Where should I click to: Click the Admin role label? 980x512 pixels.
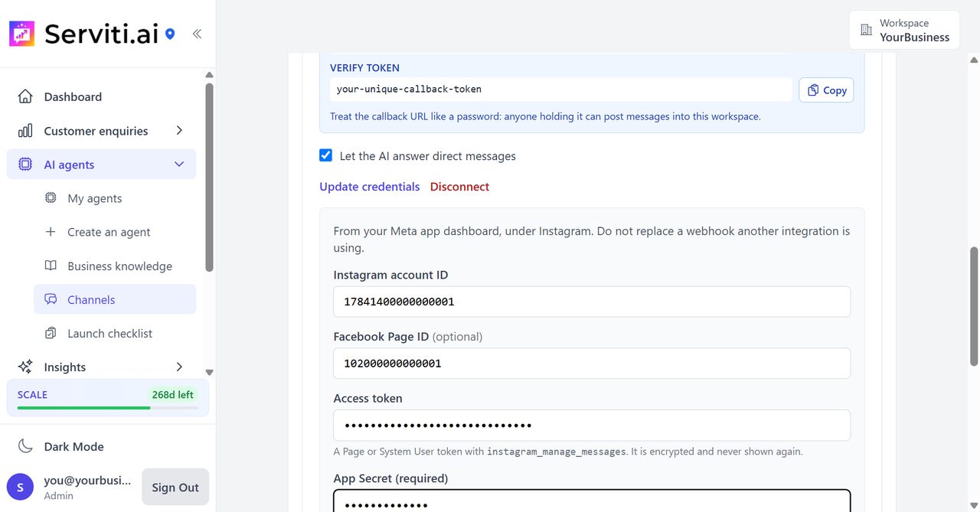pos(58,495)
